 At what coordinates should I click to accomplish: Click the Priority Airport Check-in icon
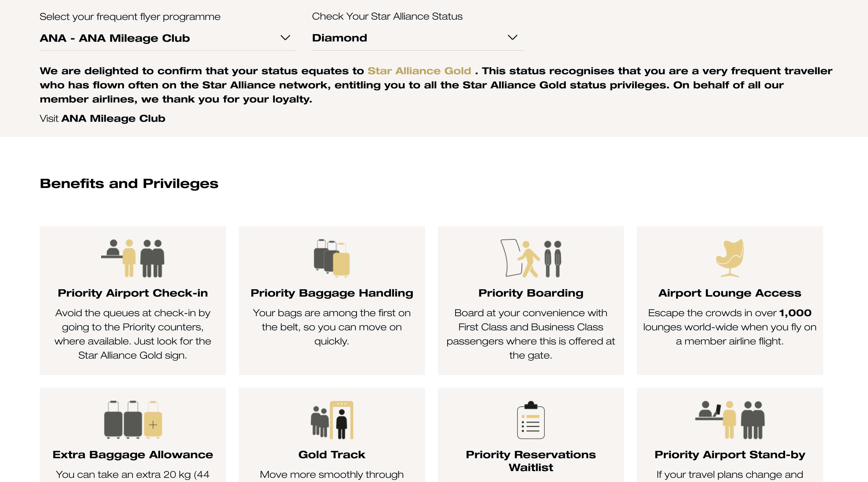[133, 258]
